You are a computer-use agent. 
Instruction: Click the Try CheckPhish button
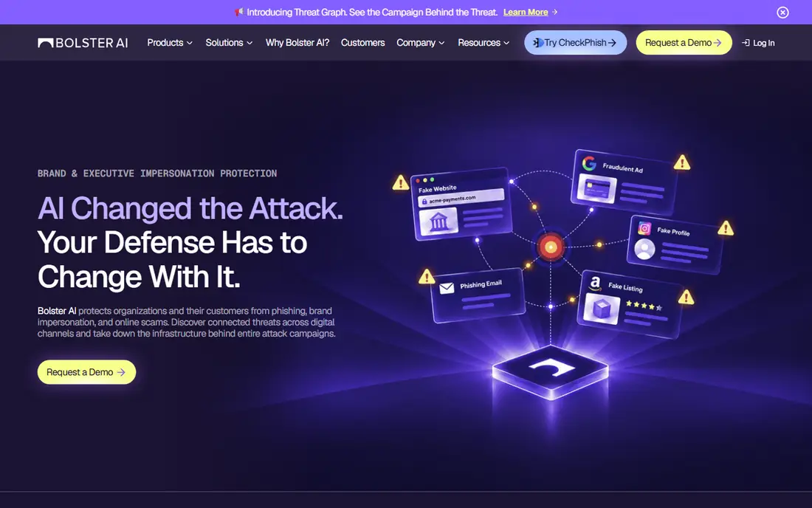click(x=575, y=43)
